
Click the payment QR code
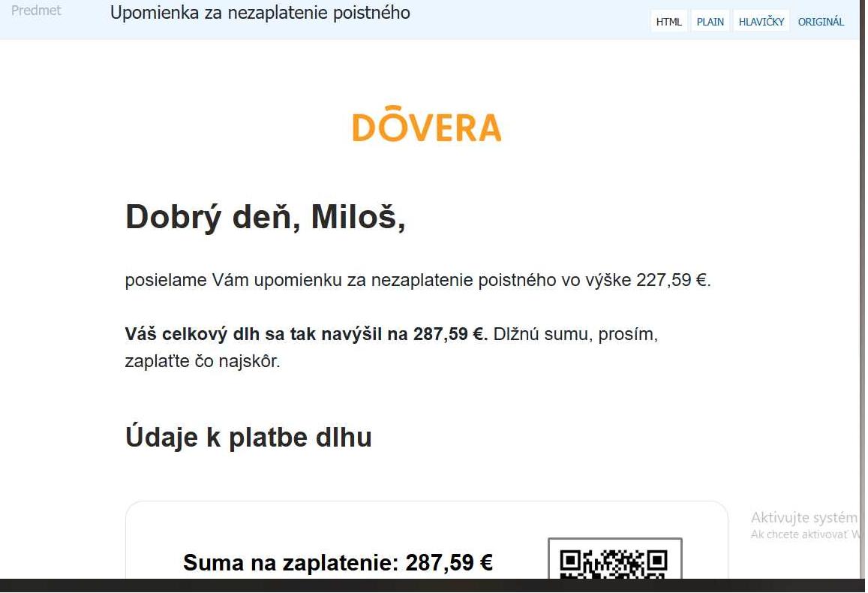614,559
